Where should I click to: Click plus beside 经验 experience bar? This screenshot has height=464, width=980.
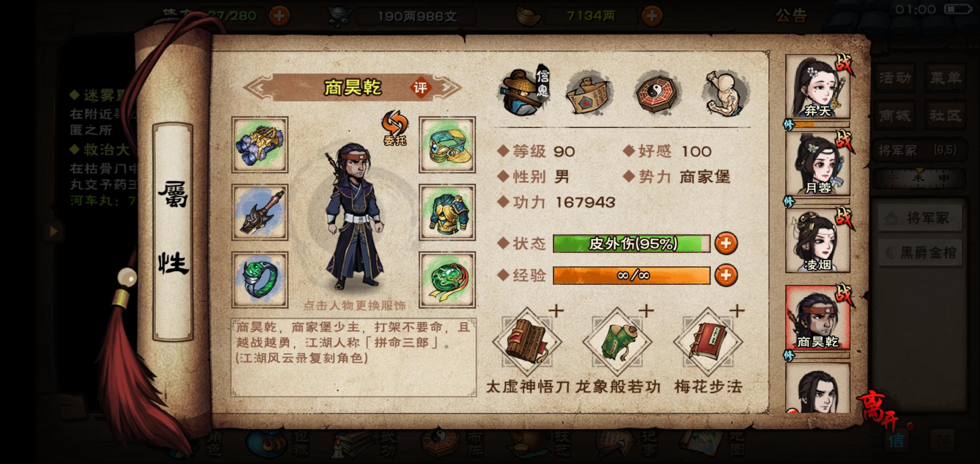[x=726, y=275]
